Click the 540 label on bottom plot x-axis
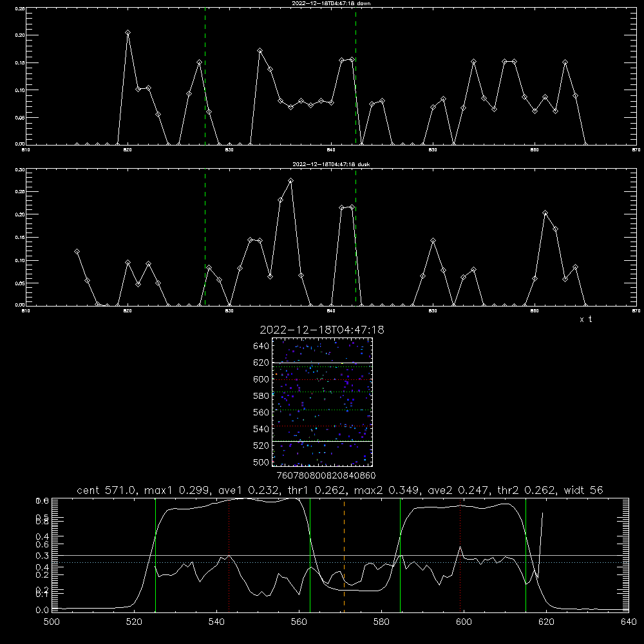644x644 pixels. 216,622
